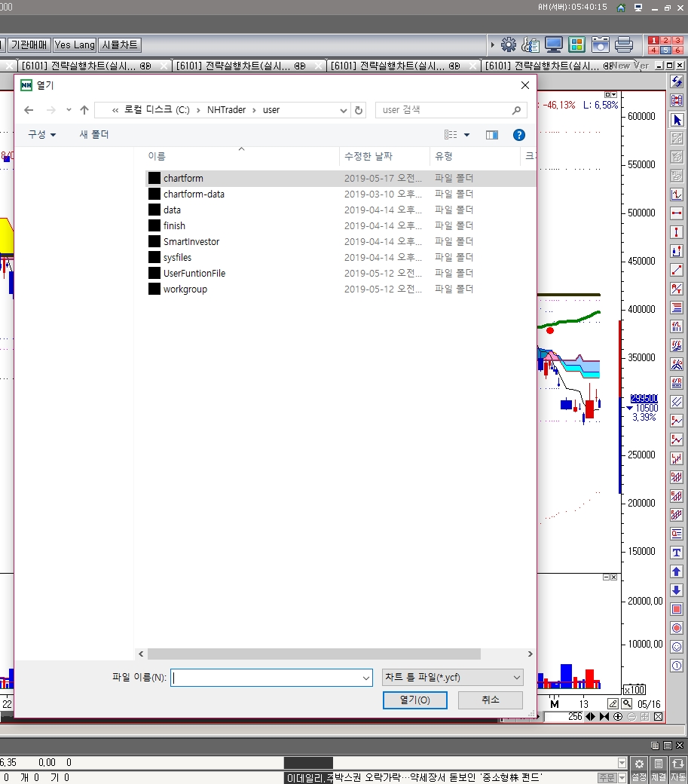This screenshot has height=784, width=688.
Task: Click the printer icon in top toolbar
Action: click(x=623, y=44)
